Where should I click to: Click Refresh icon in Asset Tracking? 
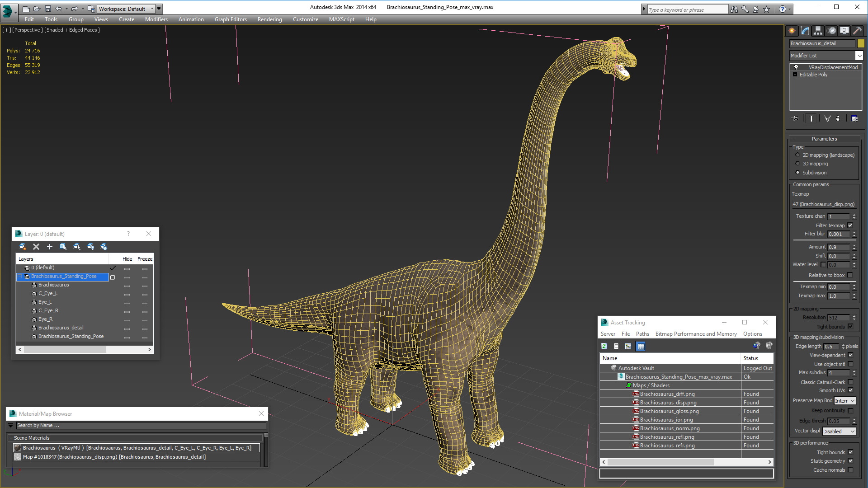click(604, 346)
